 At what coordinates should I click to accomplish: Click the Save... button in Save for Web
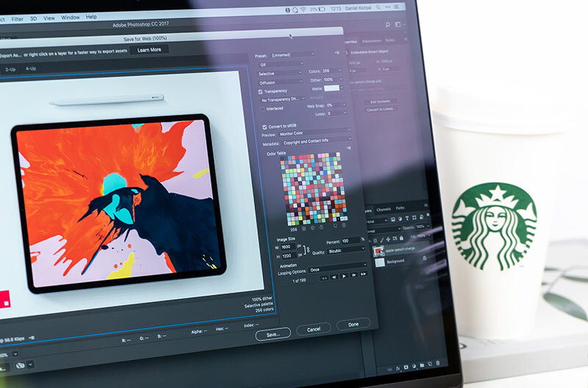point(273,334)
